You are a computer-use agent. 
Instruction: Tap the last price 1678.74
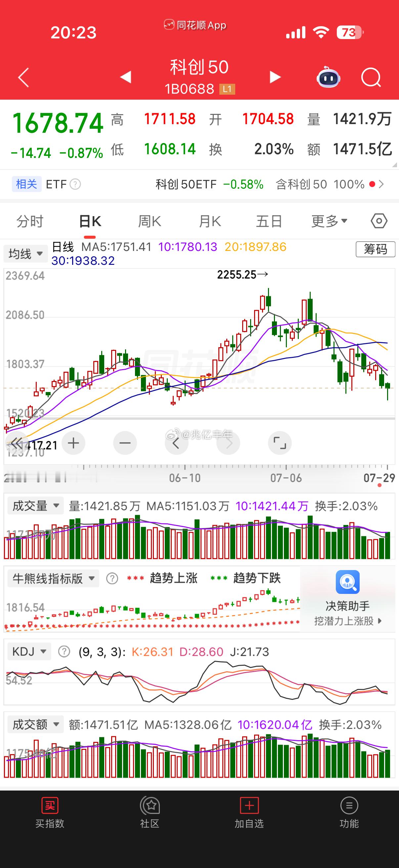(58, 123)
